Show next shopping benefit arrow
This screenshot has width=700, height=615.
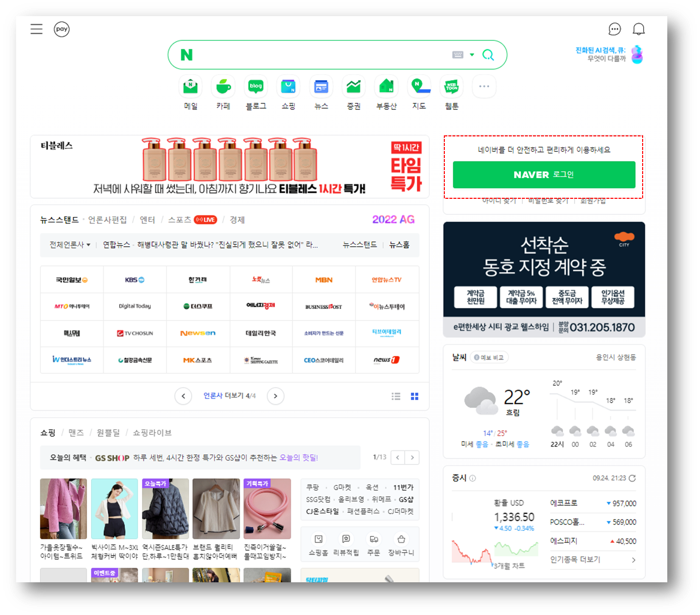tap(412, 457)
